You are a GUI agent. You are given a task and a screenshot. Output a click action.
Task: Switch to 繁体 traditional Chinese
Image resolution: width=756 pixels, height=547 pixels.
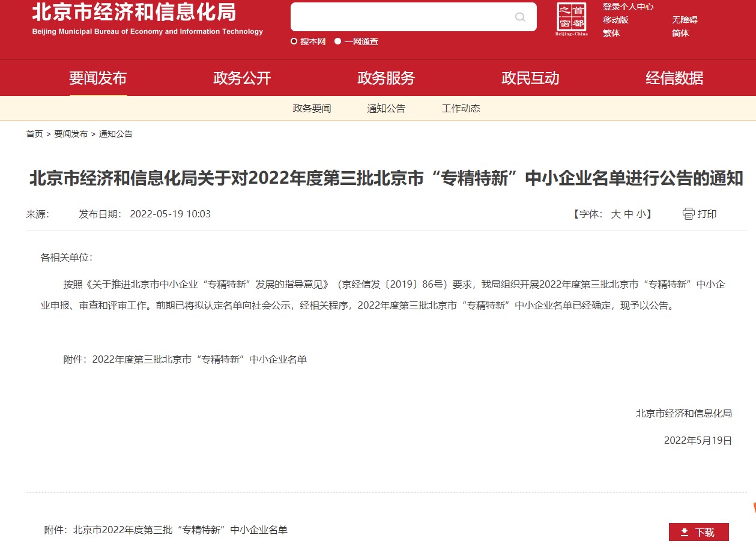[x=611, y=33]
